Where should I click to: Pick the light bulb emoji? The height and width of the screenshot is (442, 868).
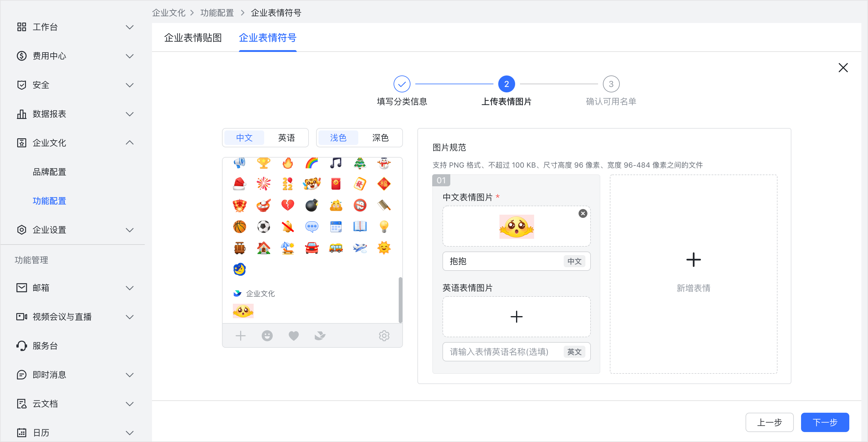(x=384, y=227)
